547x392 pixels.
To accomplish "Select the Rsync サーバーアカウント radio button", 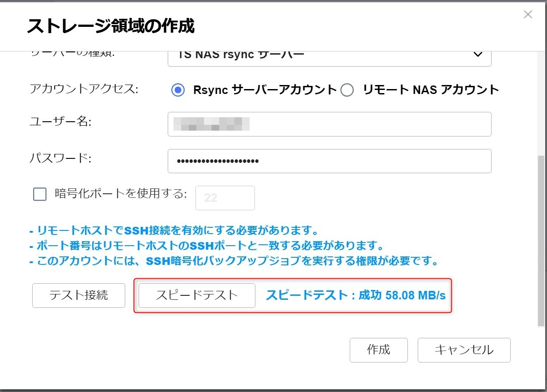I will tap(178, 90).
